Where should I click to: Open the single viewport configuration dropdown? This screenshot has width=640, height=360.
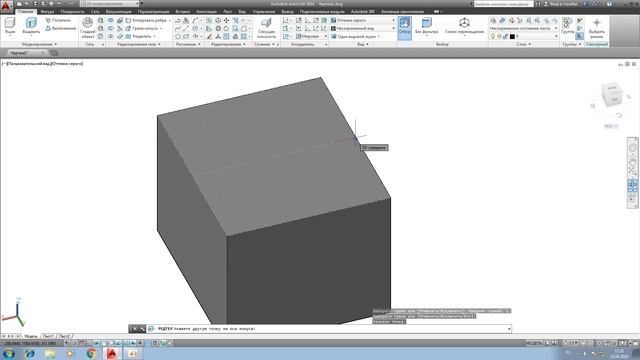tap(356, 36)
